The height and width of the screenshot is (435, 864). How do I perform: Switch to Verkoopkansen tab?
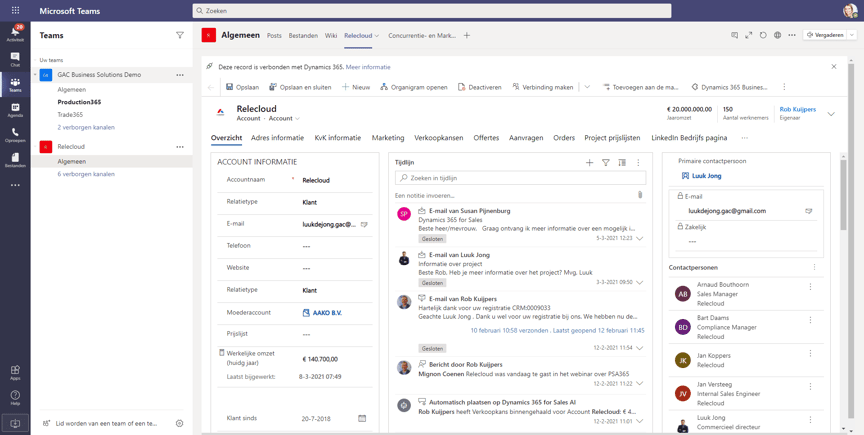pos(439,138)
